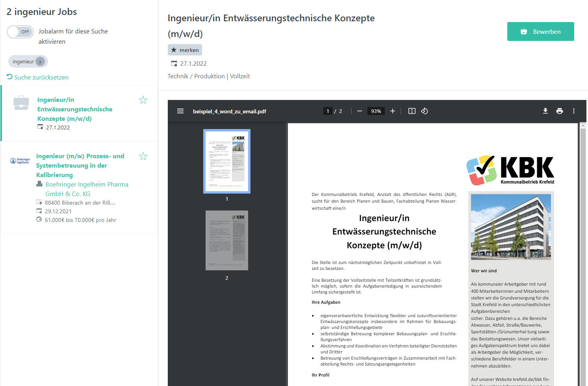
Task: Rotate the PDF document counterclockwise
Action: coord(424,111)
